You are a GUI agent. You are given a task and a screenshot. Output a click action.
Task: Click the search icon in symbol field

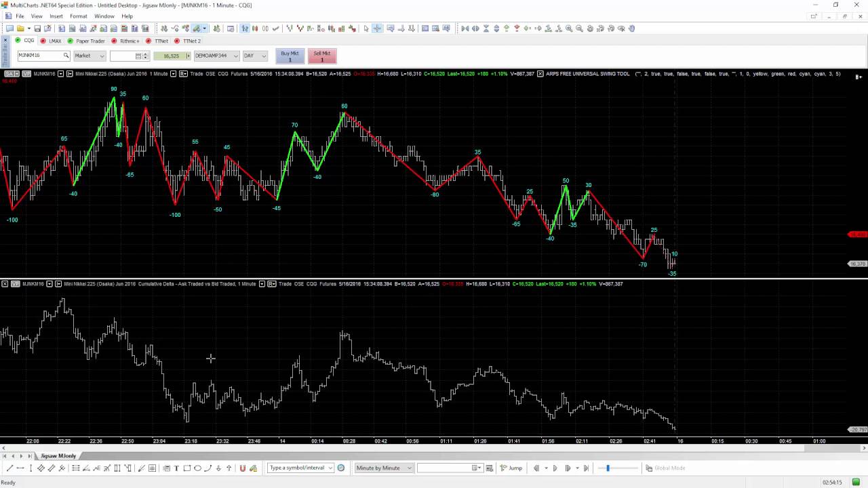66,56
